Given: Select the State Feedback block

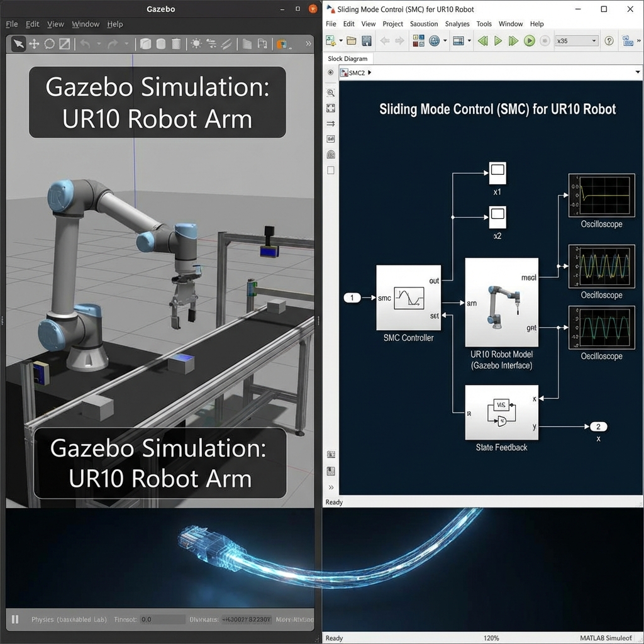Looking at the screenshot, I should click(x=501, y=413).
